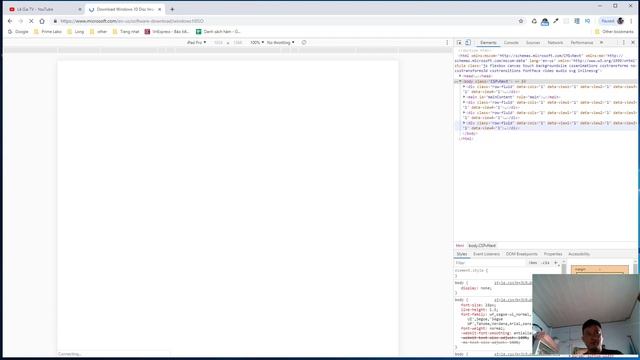This screenshot has width=640, height=360.
Task: Close the DevTools panel
Action: [633, 42]
